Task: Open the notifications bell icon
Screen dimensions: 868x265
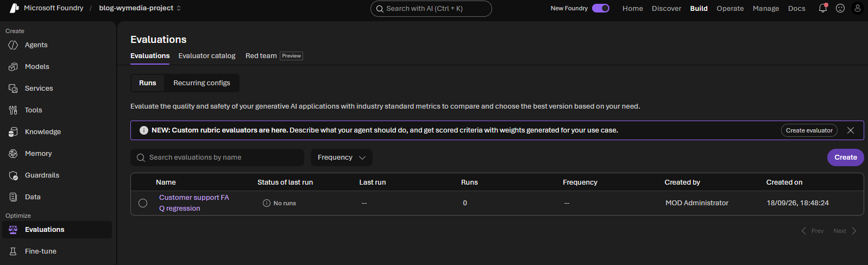Action: (x=823, y=8)
